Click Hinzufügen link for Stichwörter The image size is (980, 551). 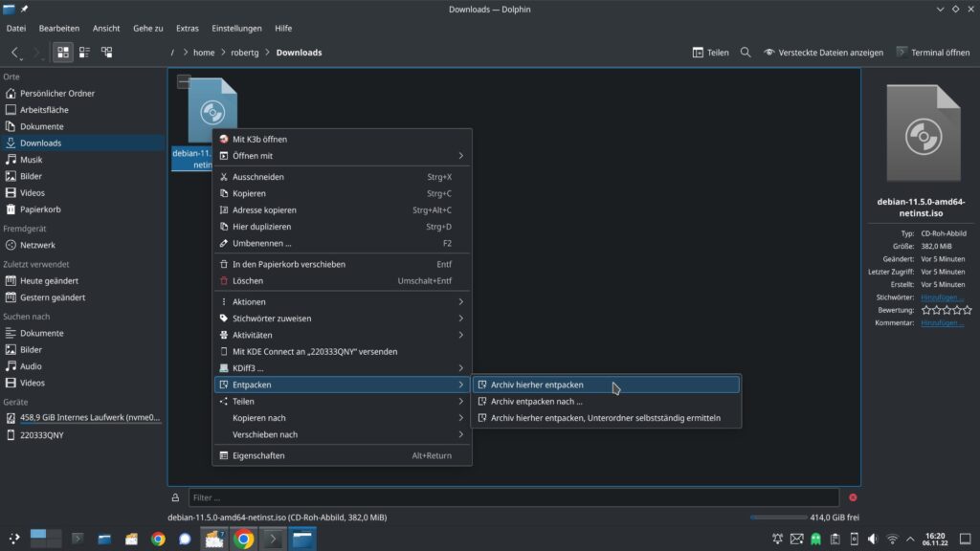click(x=943, y=298)
